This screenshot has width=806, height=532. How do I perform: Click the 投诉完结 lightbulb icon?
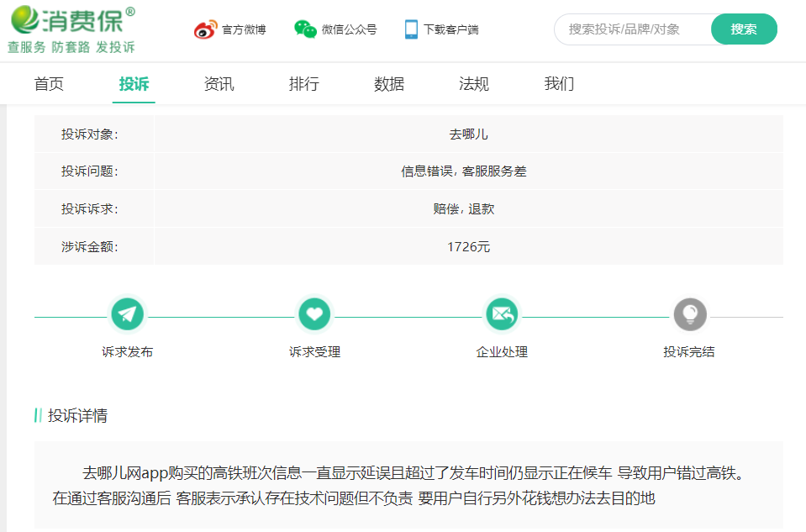[690, 314]
